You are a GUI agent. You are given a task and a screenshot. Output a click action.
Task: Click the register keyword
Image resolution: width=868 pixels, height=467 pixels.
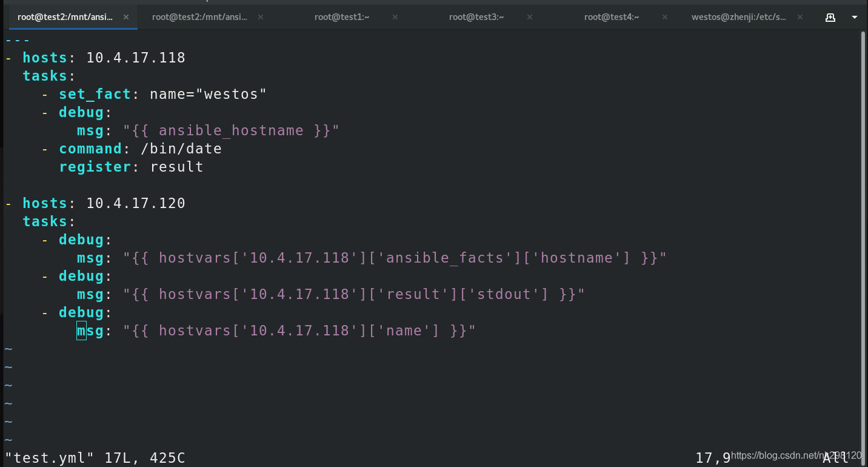(x=95, y=167)
